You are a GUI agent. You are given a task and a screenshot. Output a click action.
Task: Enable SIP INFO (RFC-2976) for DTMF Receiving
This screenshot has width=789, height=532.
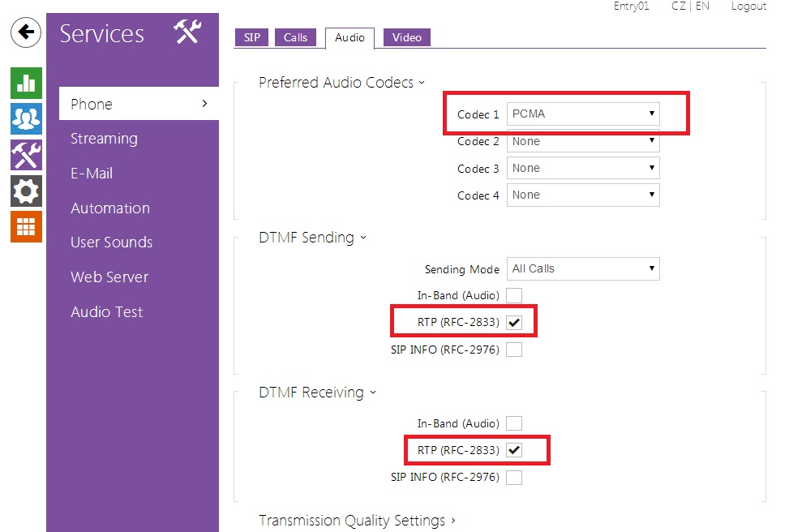pyautogui.click(x=514, y=478)
